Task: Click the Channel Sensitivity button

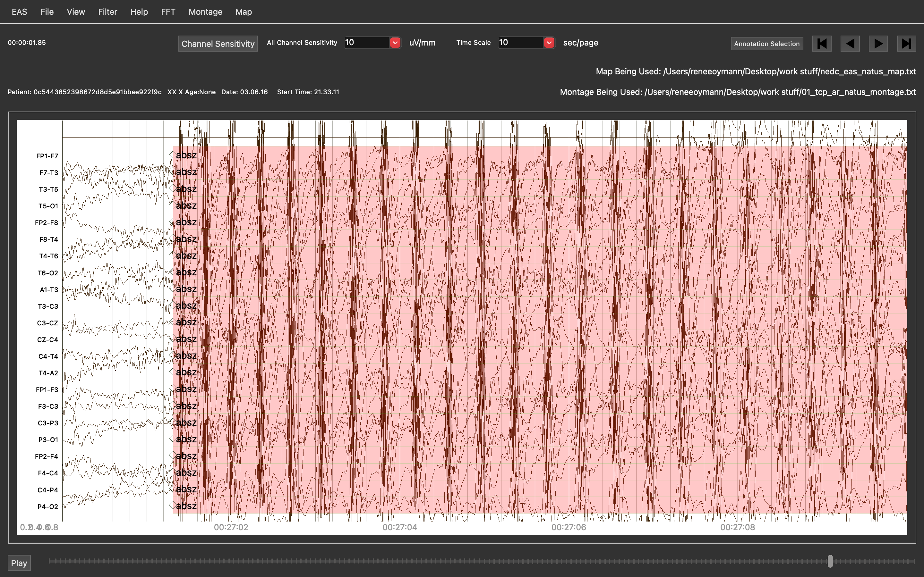Action: coord(218,44)
